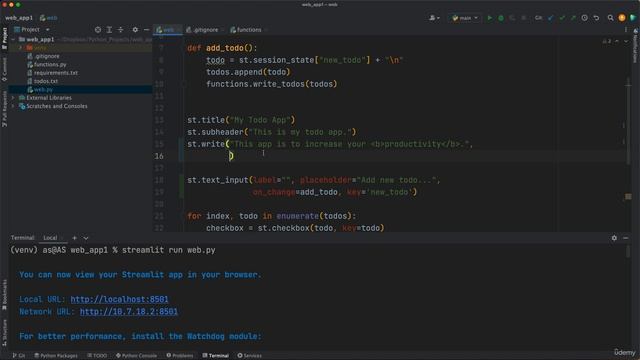This screenshot has height=360, width=640.
Task: Expand Scratches and Consoles node
Action: (13, 106)
